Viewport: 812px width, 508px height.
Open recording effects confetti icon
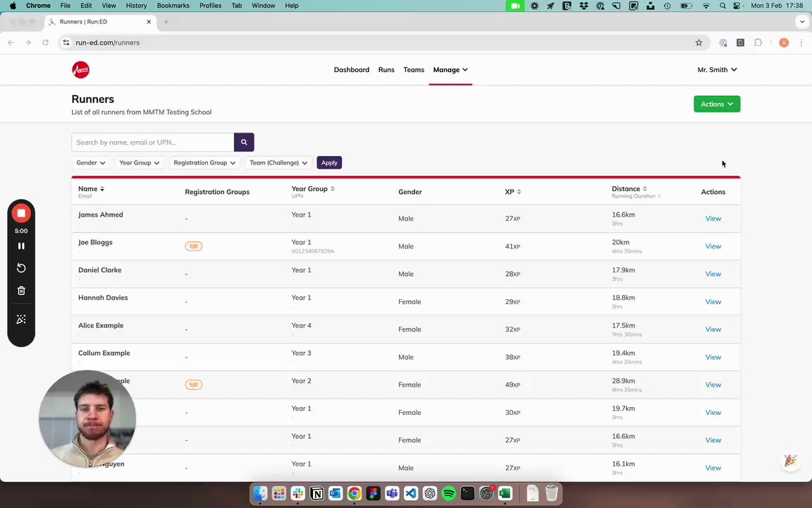coord(21,320)
